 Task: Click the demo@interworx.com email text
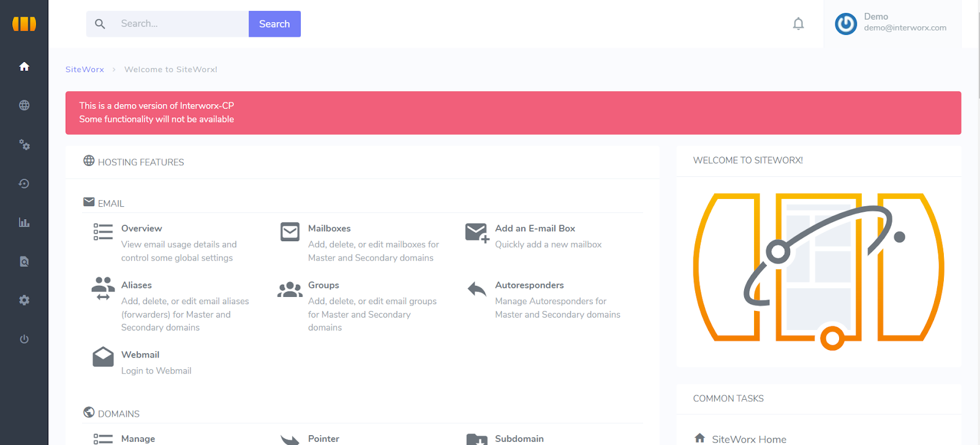[x=905, y=28]
